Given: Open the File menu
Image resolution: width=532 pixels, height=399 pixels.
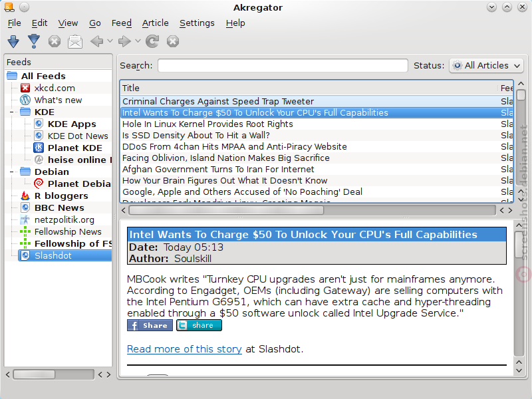Looking at the screenshot, I should pyautogui.click(x=14, y=23).
